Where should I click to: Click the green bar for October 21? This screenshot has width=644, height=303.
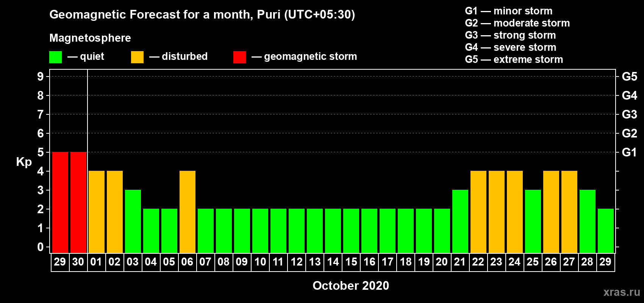point(460,222)
